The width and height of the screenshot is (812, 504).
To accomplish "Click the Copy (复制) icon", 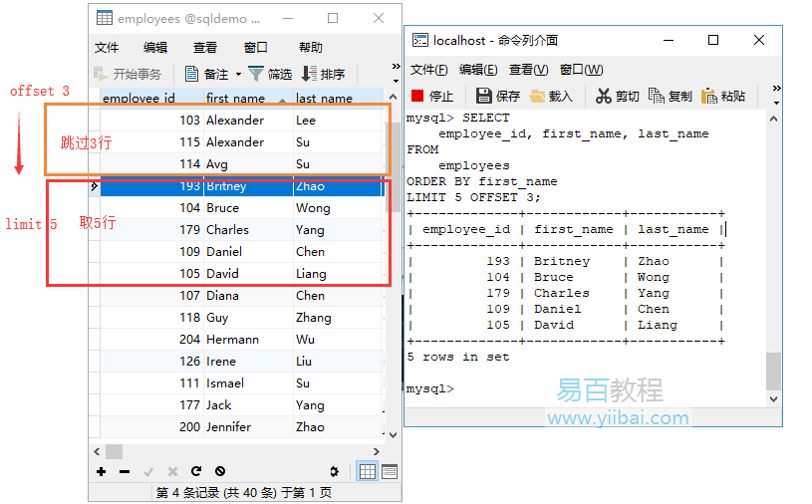I will (x=657, y=96).
